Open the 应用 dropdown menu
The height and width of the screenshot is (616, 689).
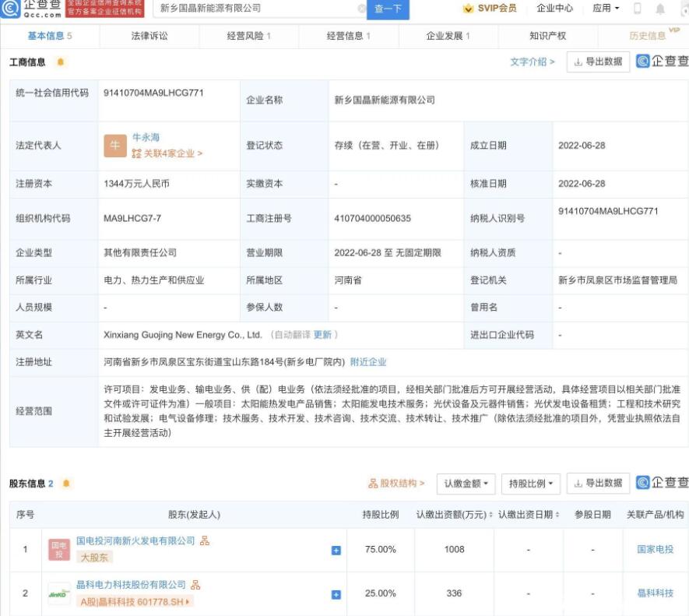click(x=606, y=9)
